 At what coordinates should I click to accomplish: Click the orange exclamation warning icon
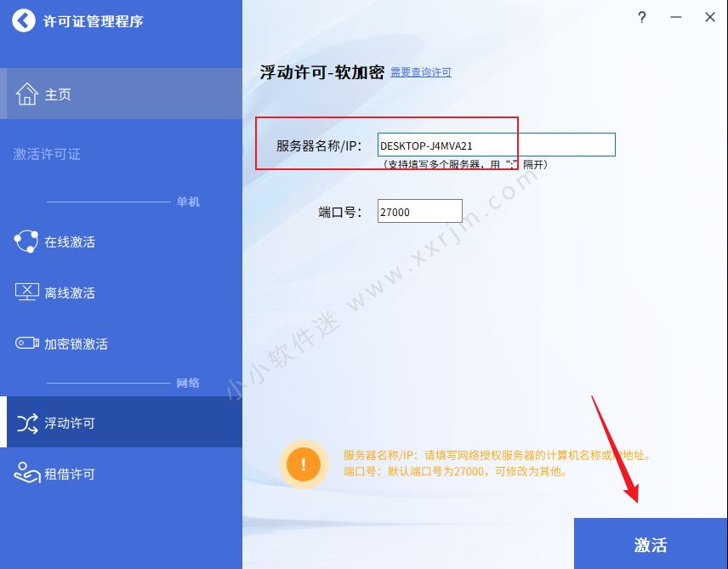[304, 464]
